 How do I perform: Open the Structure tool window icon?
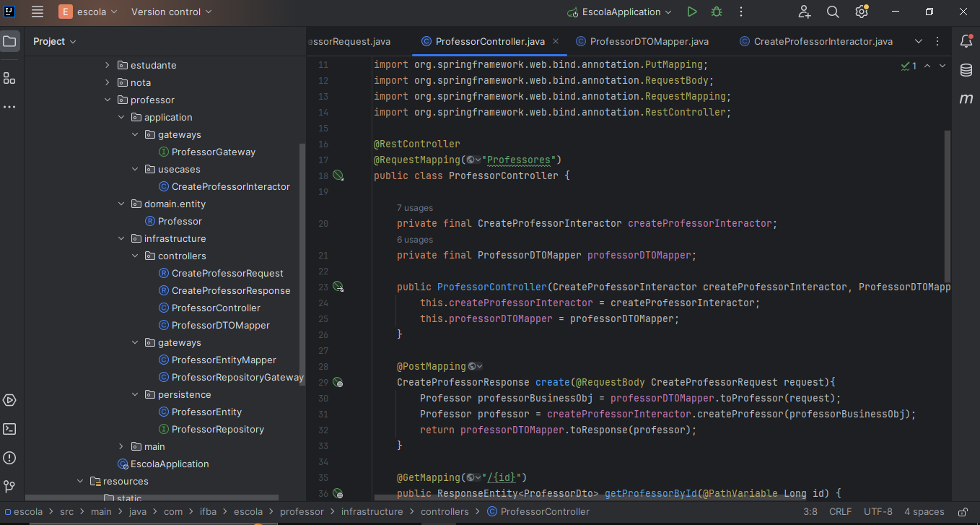click(9, 78)
